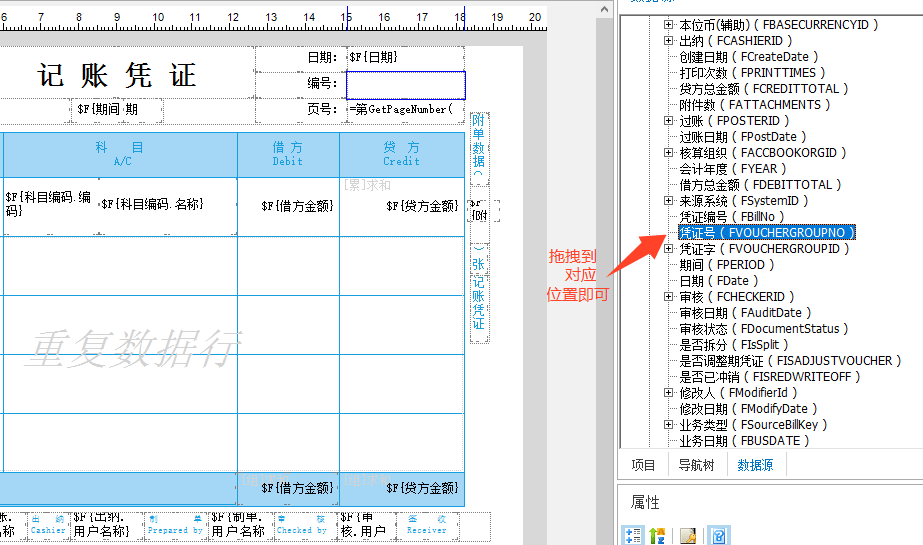Screen dimensions: 923x545
Task: Click the canvas vertical scrollbar up arrow
Action: (x=604, y=9)
